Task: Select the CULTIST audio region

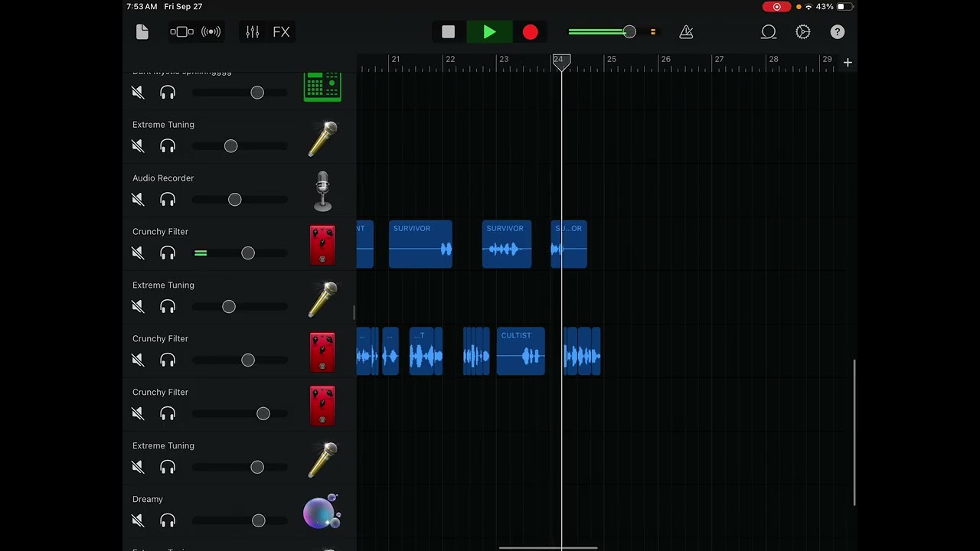Action: coord(521,351)
